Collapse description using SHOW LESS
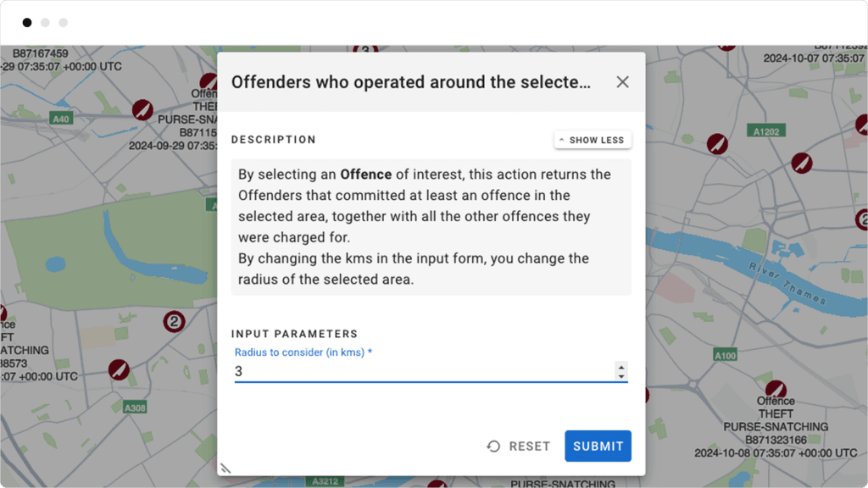The width and height of the screenshot is (868, 488). point(593,140)
